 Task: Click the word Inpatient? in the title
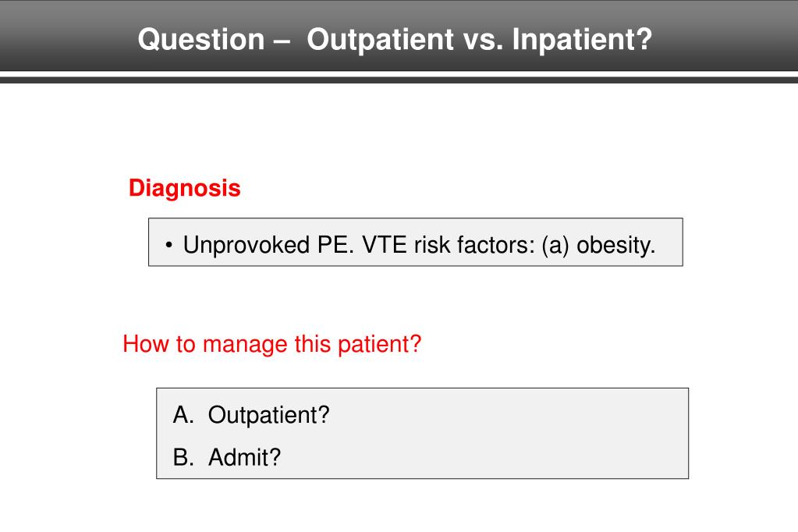[582, 39]
